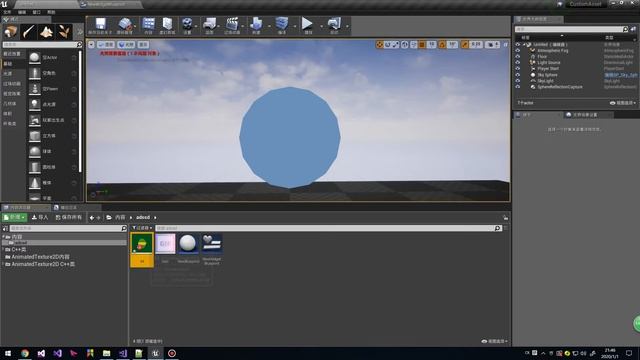Click the Save Current Level toolbar icon
640x360 pixels.
point(100,25)
